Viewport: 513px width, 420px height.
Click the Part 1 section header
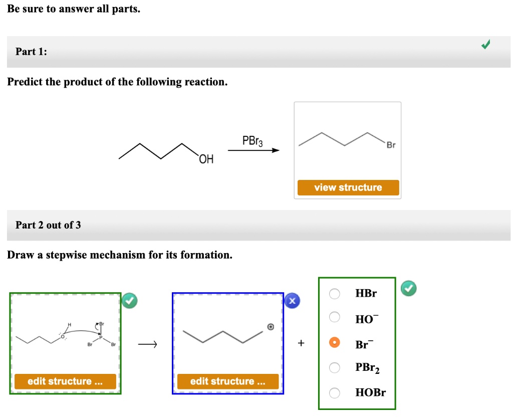30,52
